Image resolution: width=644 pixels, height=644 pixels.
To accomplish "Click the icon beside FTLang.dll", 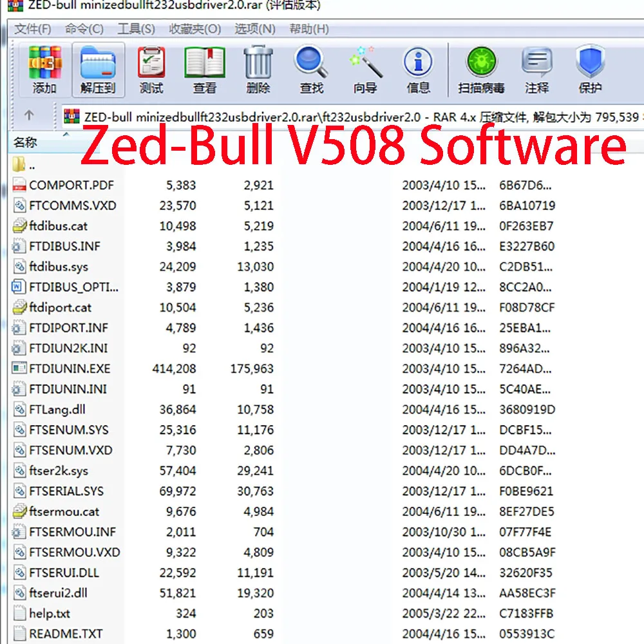I will coord(19,409).
